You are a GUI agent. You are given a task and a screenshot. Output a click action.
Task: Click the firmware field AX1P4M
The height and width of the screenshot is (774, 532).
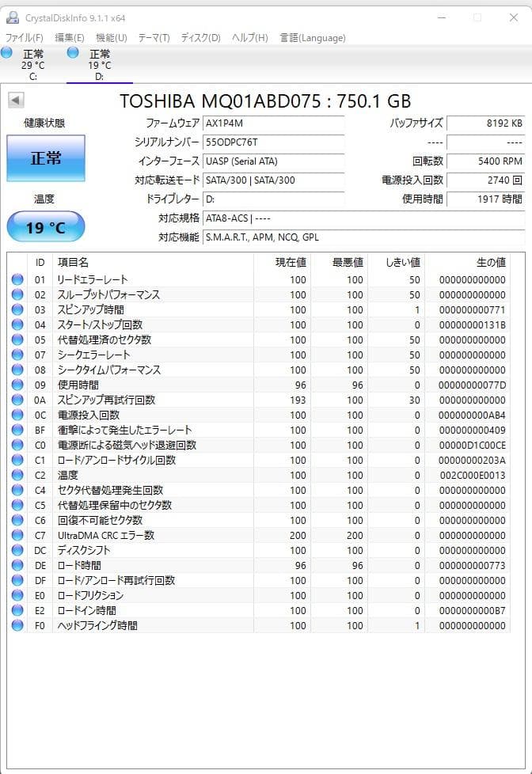click(x=274, y=123)
